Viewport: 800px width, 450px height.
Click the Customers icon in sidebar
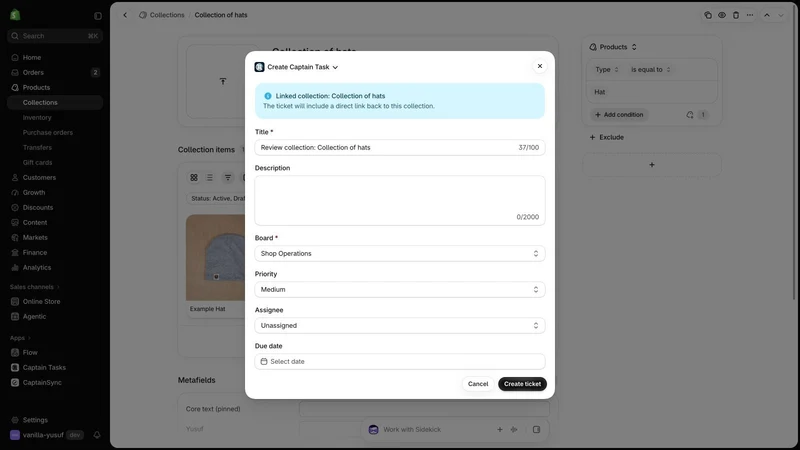click(15, 178)
